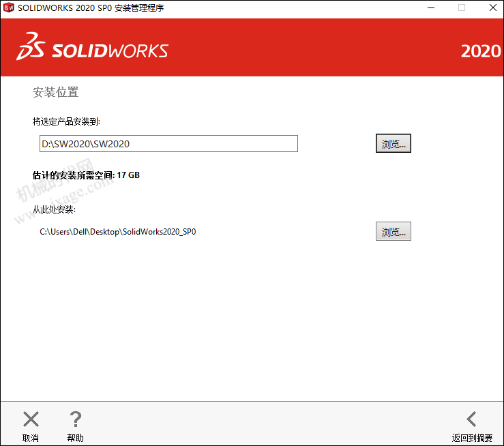This screenshot has height=446, width=504.
Task: Click source path C:\Users\Dell\Desktop\SolidWorks2020_SP0
Action: [x=117, y=232]
